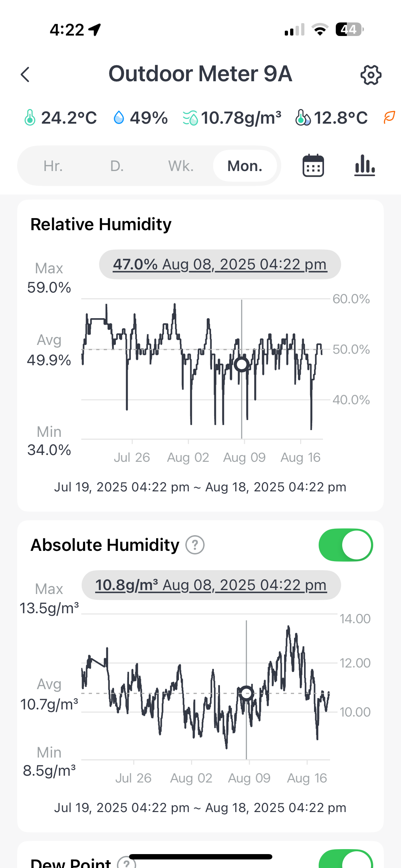The image size is (401, 868).
Task: Open the calendar date picker icon
Action: (x=313, y=166)
